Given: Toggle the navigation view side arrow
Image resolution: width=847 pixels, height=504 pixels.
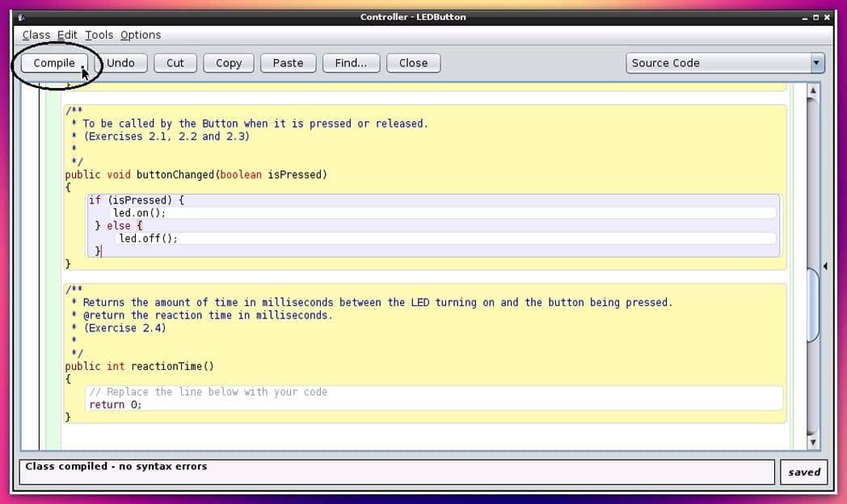Looking at the screenshot, I should pyautogui.click(x=825, y=267).
